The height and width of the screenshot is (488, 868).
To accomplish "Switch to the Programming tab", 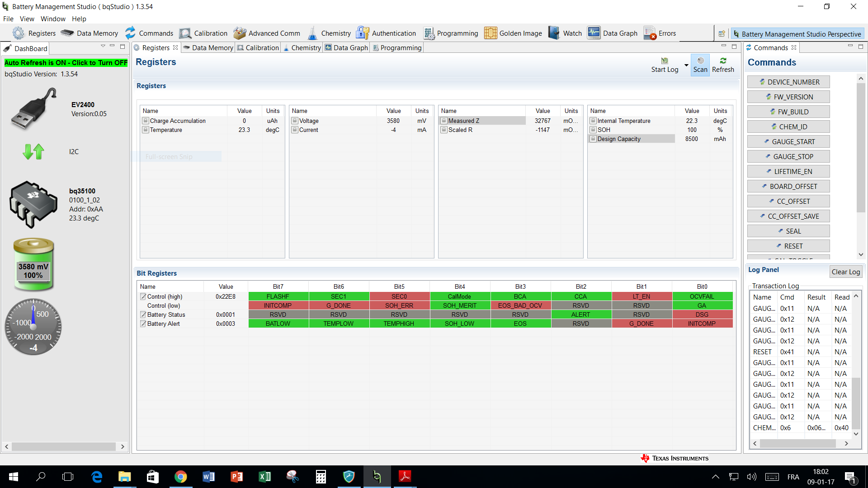I will point(397,48).
